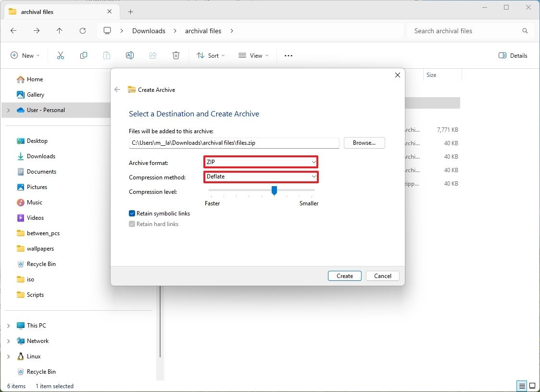Open the Share icon in the toolbar
The height and width of the screenshot is (392, 540).
pyautogui.click(x=152, y=55)
